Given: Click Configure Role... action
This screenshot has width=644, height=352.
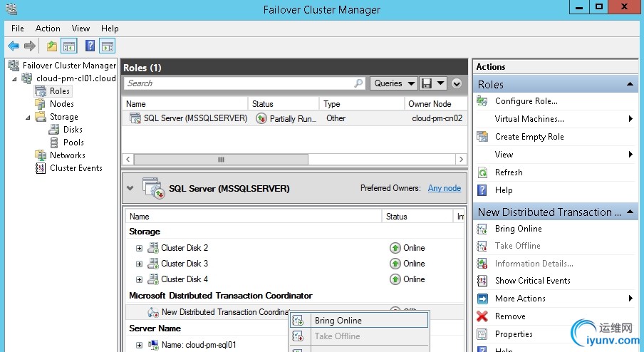Looking at the screenshot, I should tap(526, 101).
